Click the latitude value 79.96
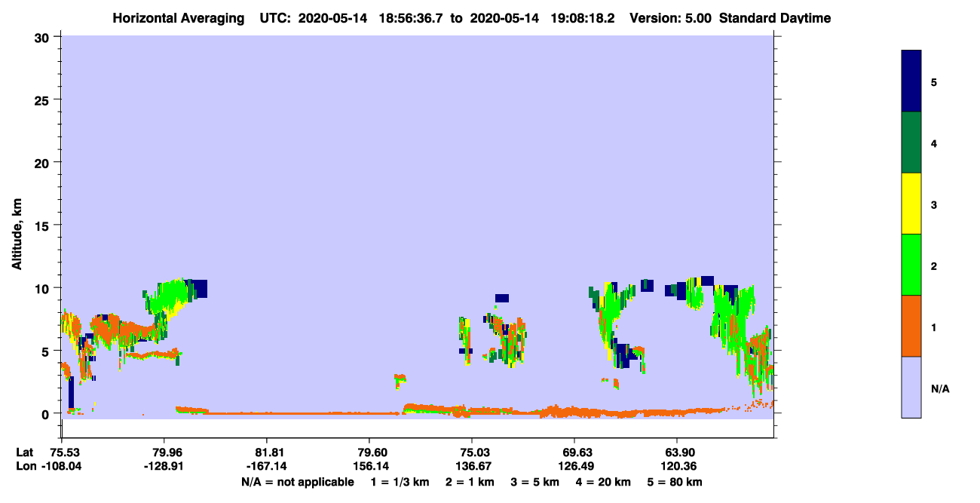The height and width of the screenshot is (503, 980). 164,452
